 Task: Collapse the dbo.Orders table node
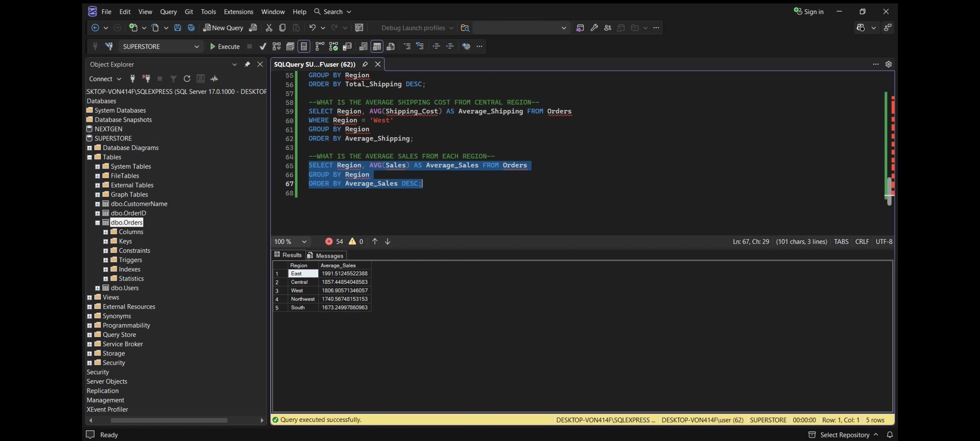pos(98,223)
